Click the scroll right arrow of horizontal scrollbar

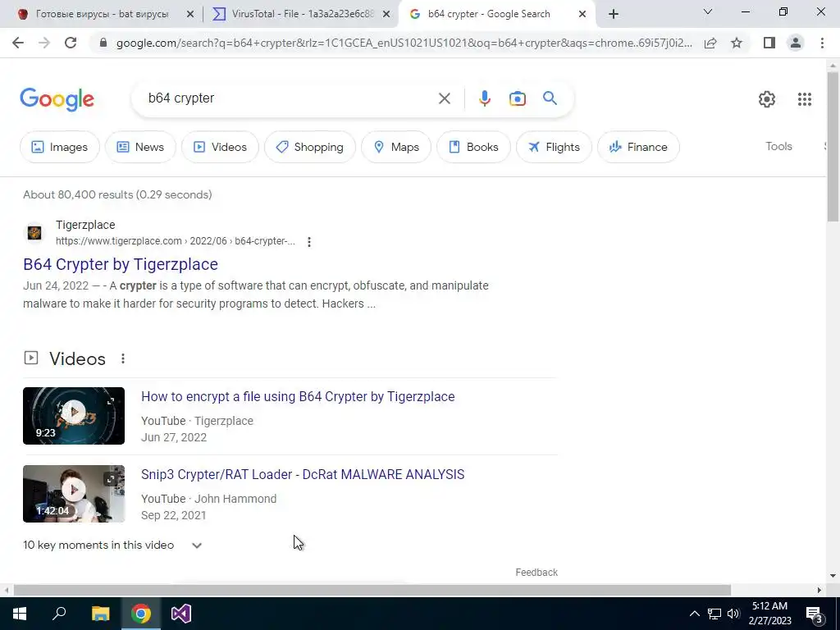pyautogui.click(x=819, y=590)
